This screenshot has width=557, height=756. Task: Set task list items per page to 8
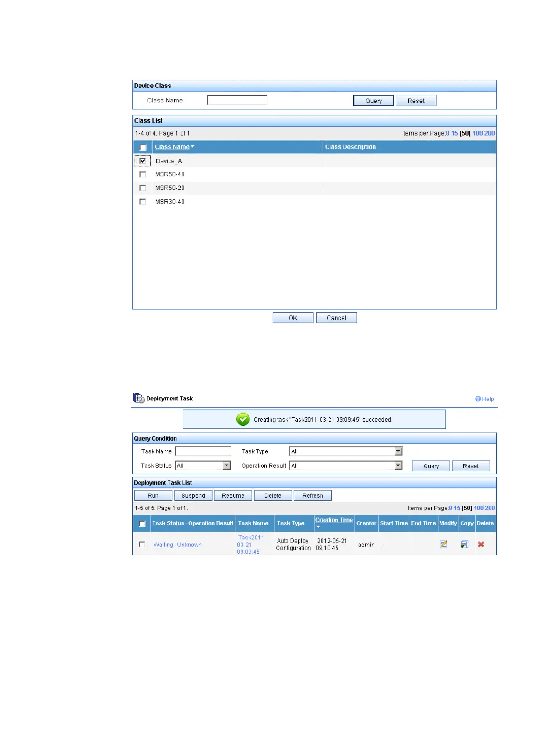(451, 508)
